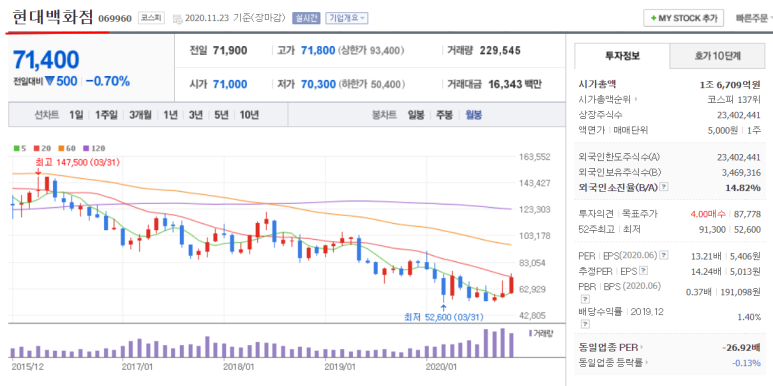Click the 최저 52,600 marker on chart
Viewport: 773px width, 386px height.
pos(443,317)
